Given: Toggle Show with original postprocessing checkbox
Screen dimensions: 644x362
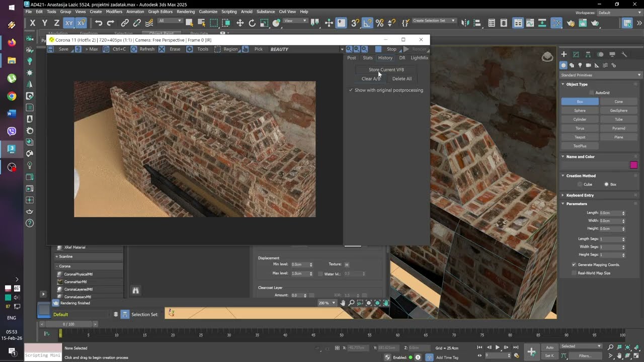Looking at the screenshot, I should click(351, 90).
